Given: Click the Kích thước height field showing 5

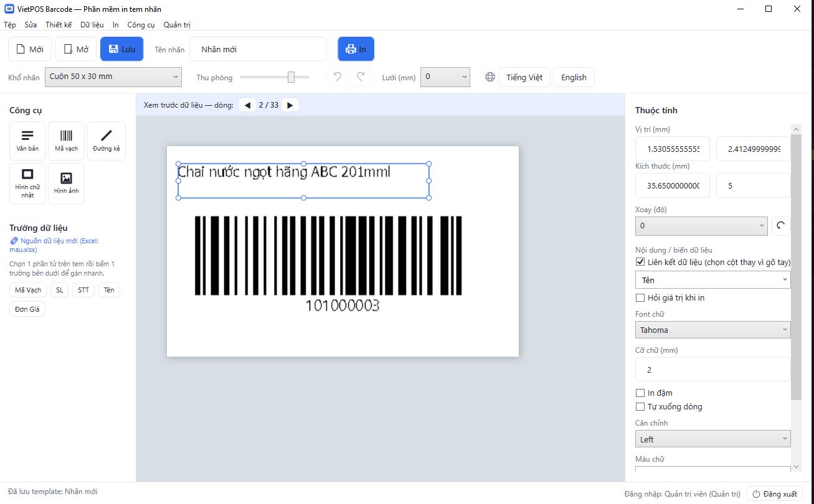Looking at the screenshot, I should [x=754, y=185].
